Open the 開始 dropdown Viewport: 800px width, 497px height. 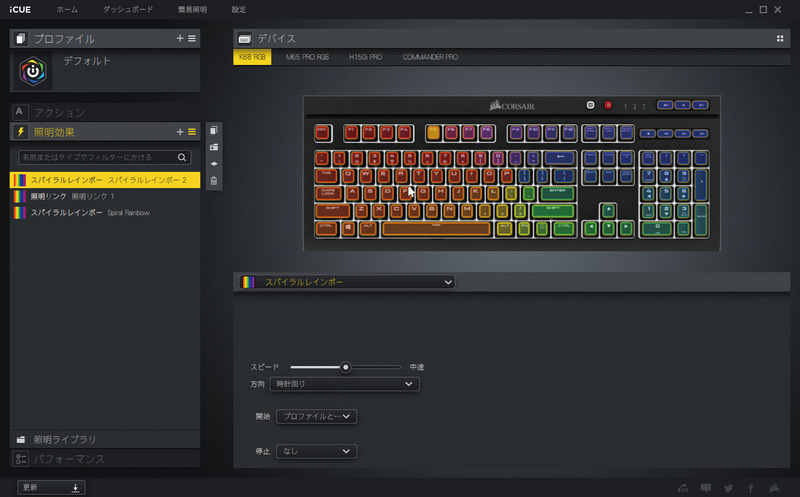point(316,416)
